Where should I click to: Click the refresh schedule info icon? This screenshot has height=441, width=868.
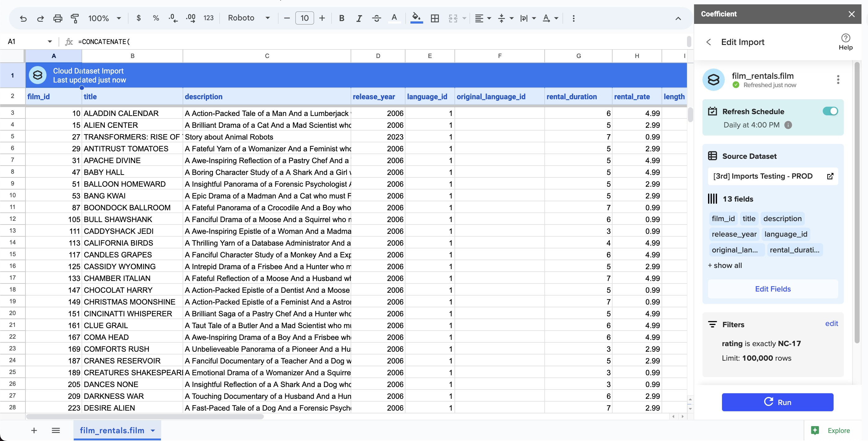[x=788, y=125]
